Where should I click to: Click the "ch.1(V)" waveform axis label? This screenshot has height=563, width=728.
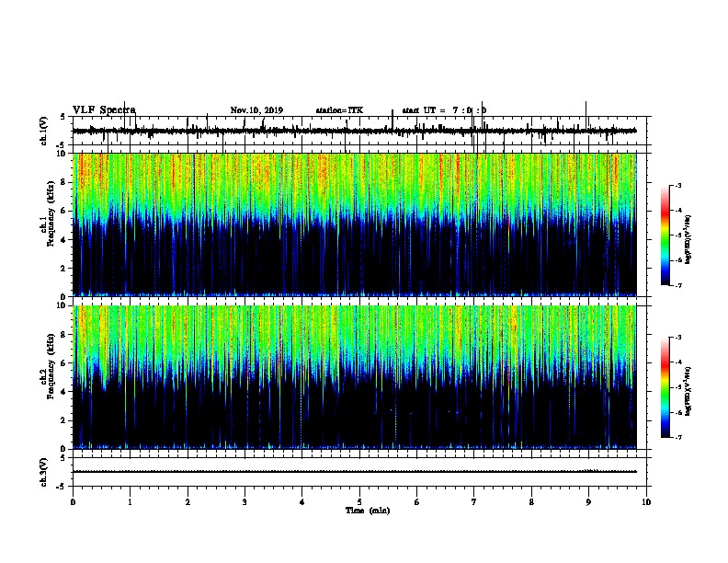[44, 131]
